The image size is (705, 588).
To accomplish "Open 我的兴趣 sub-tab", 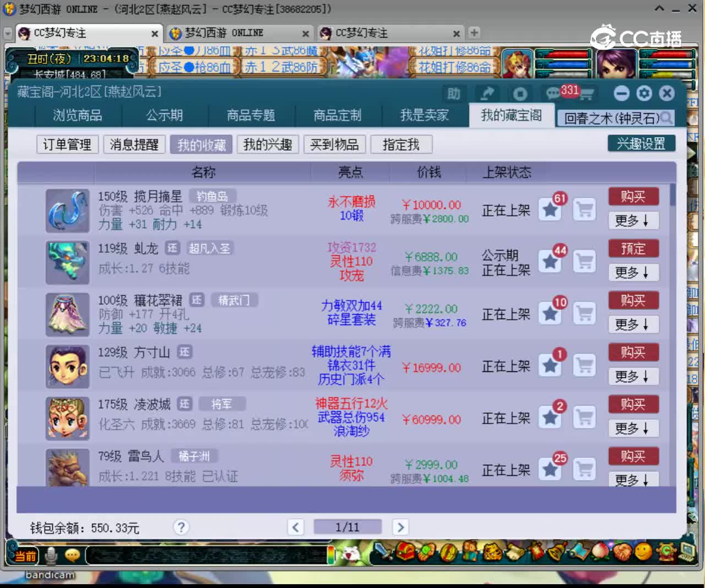I will [268, 145].
